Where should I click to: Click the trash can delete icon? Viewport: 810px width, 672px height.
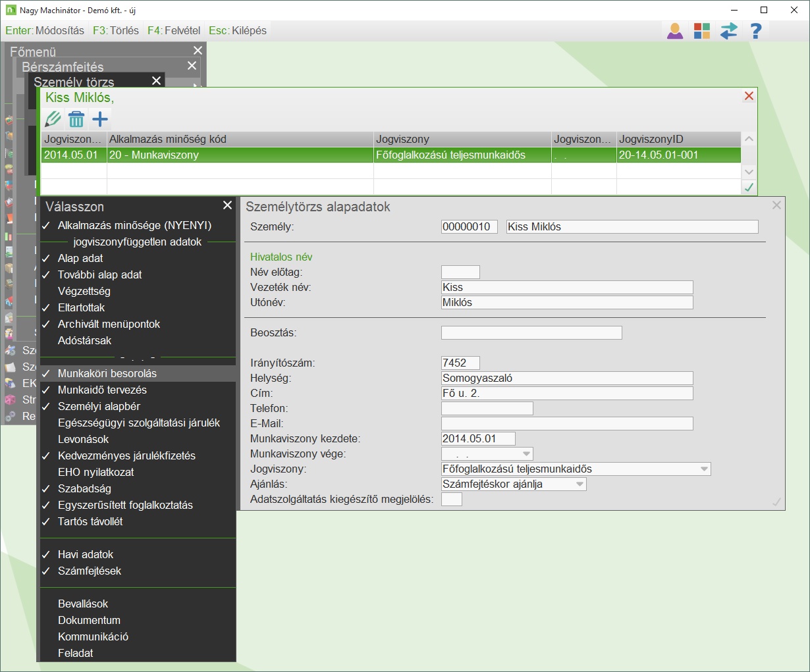(x=76, y=119)
